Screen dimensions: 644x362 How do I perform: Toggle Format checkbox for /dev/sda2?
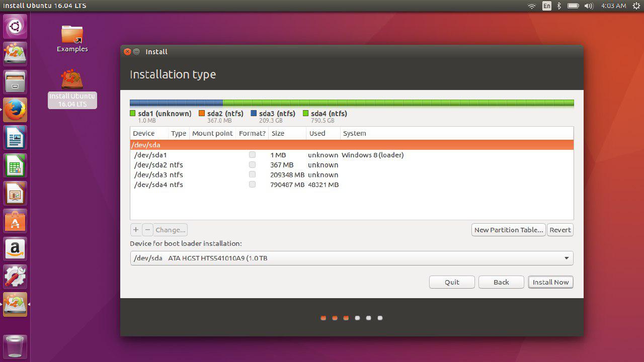[x=252, y=165]
